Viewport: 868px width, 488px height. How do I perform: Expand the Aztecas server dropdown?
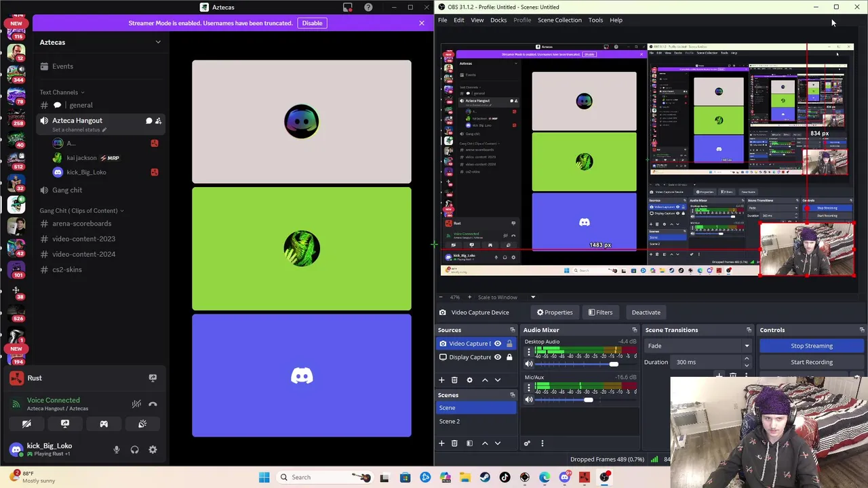click(x=158, y=42)
